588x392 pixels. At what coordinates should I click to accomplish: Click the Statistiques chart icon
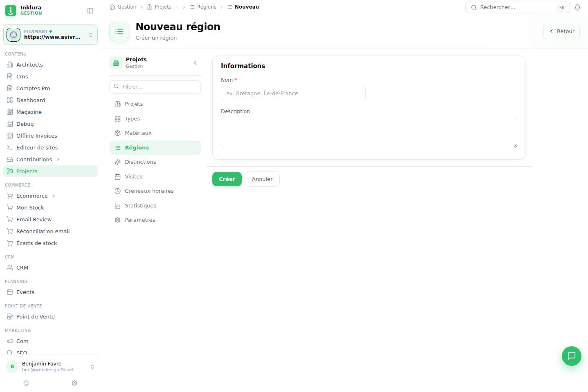coord(118,206)
